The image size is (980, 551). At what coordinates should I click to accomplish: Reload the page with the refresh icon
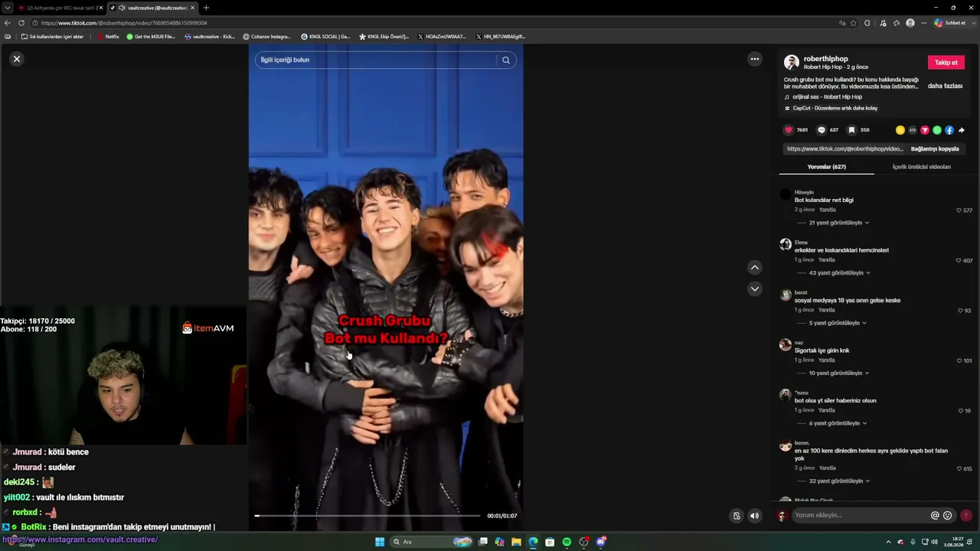[21, 23]
